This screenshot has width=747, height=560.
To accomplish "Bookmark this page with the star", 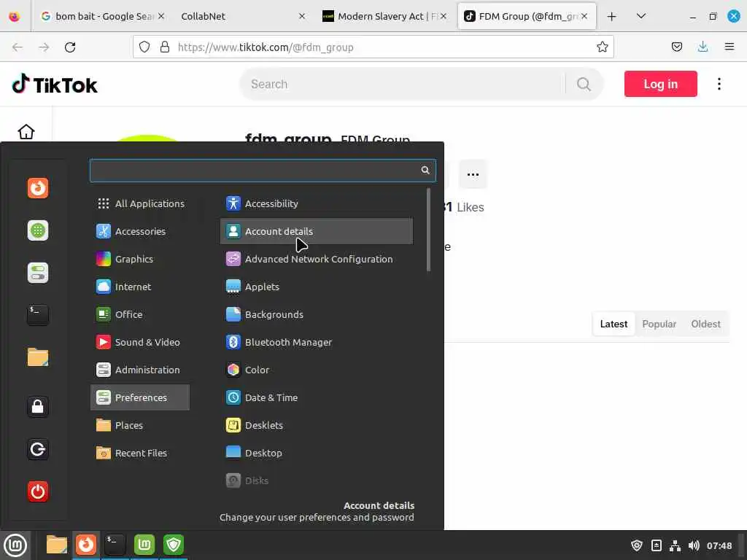I will point(602,47).
